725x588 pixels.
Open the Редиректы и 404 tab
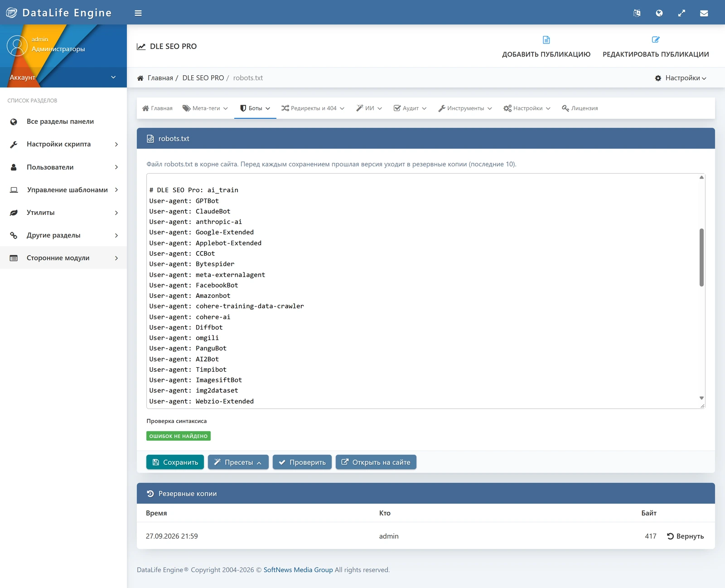[313, 108]
